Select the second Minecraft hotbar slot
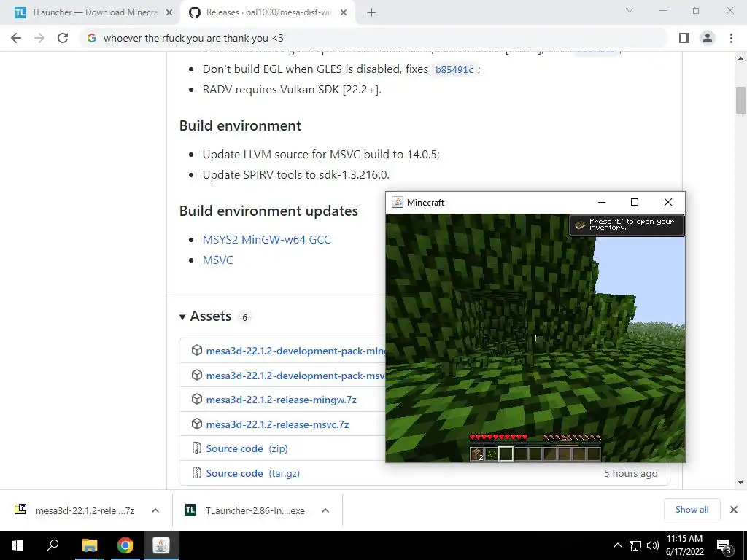747x560 pixels. (x=492, y=454)
